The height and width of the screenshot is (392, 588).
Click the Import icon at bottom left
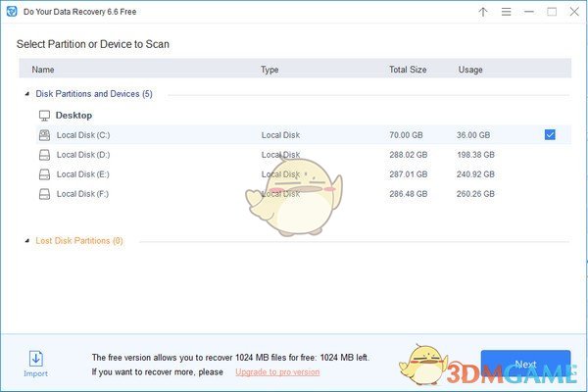pos(36,359)
